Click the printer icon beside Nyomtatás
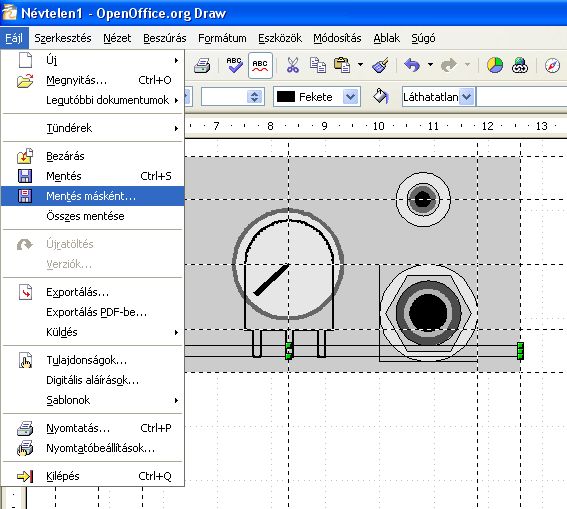The height and width of the screenshot is (509, 567). click(25, 428)
